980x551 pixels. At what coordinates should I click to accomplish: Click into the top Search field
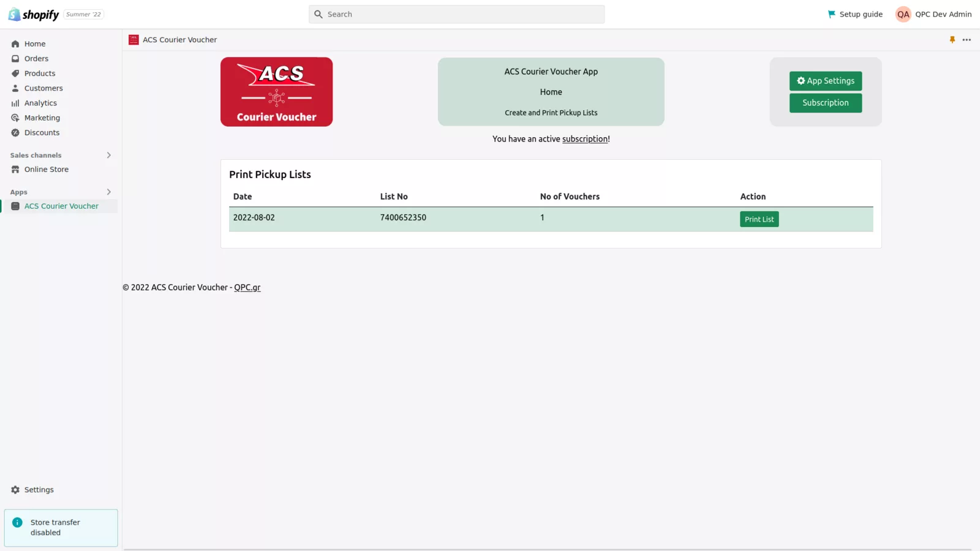click(x=457, y=14)
